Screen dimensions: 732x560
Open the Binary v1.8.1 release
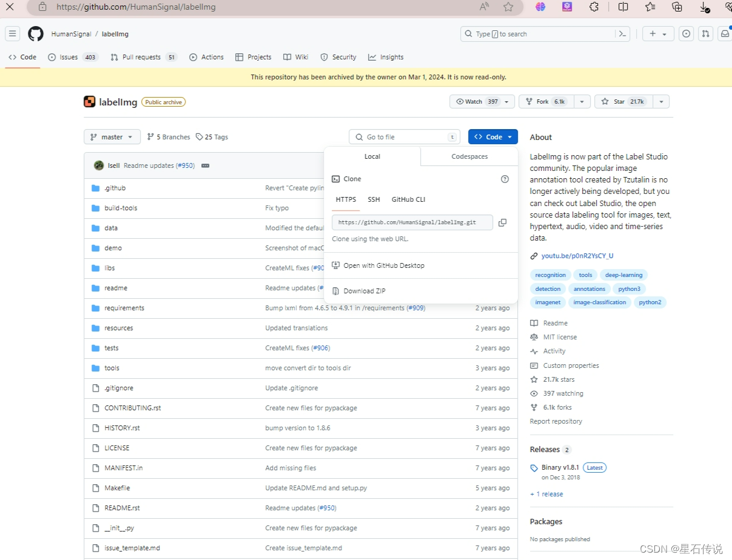tap(560, 467)
